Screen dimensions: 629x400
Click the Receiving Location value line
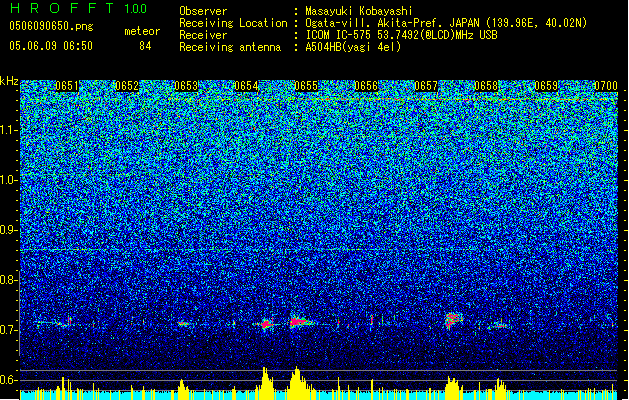(x=446, y=23)
